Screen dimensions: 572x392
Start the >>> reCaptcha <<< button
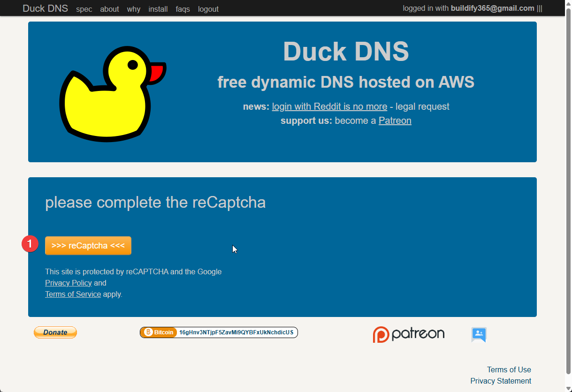click(88, 246)
